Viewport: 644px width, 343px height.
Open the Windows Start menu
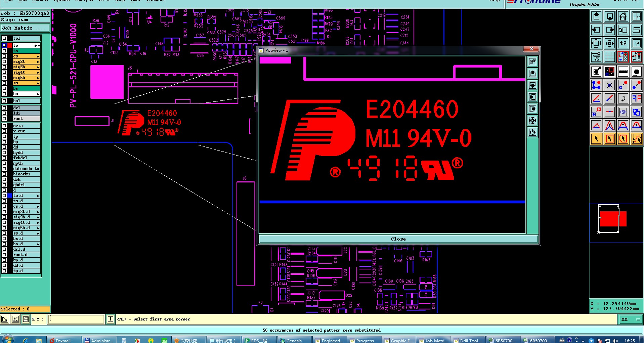pyautogui.click(x=7, y=339)
